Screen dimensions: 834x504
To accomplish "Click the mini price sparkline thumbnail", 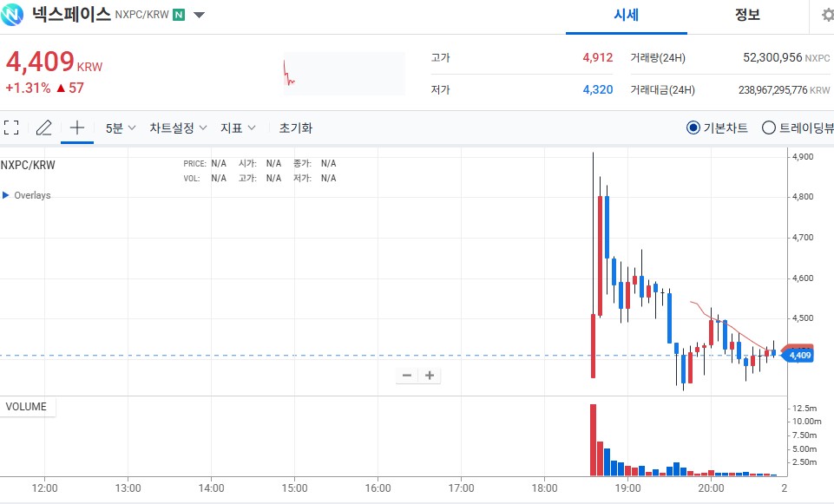I will (345, 74).
